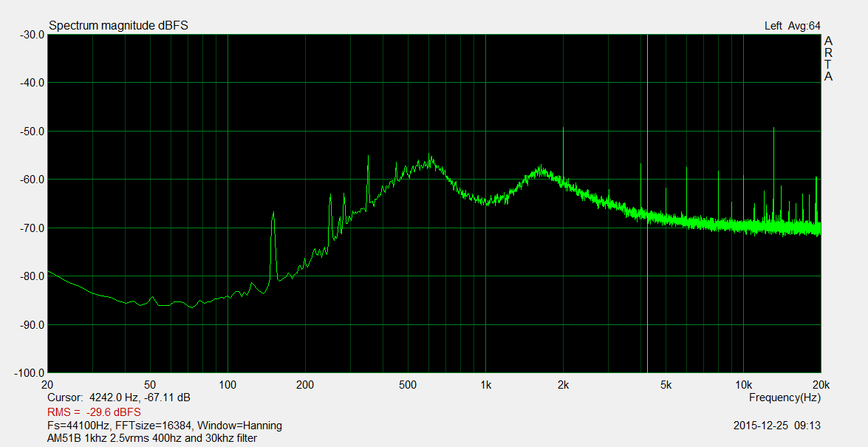Screen dimensions: 868x447
Task: Click the orange cursor line in the spectrum
Action: (x=647, y=203)
